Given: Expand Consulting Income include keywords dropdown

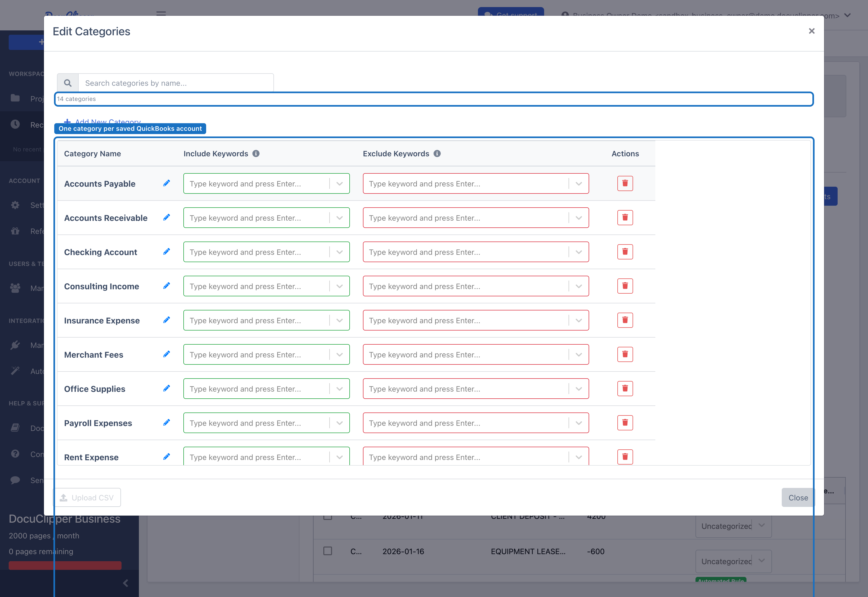Looking at the screenshot, I should 339,286.
